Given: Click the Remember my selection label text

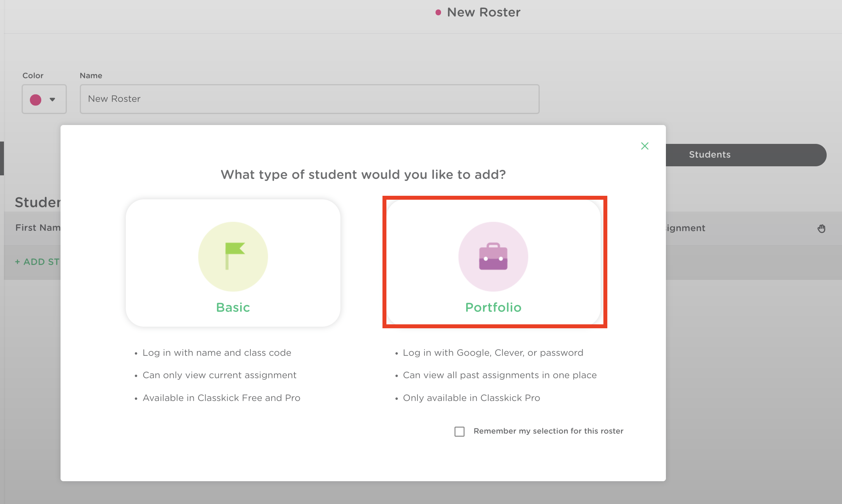Looking at the screenshot, I should [x=548, y=431].
